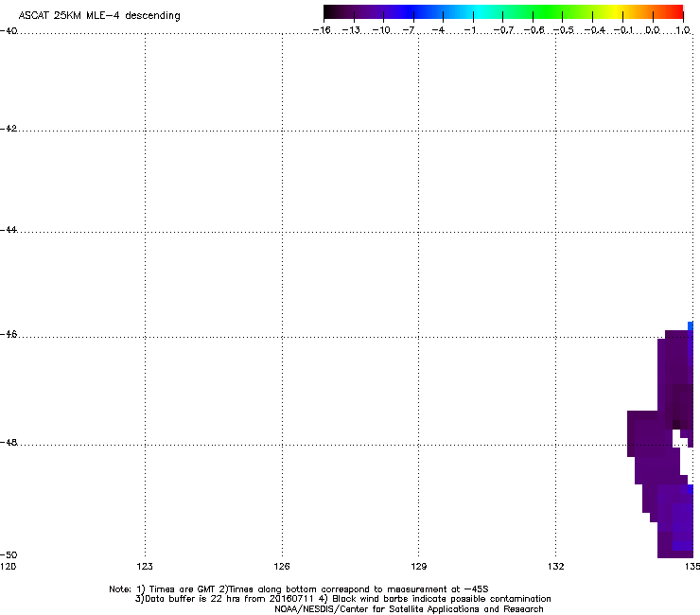The width and height of the screenshot is (700, 615).
Task: Click the -42 latitude axis label
Action: point(9,129)
